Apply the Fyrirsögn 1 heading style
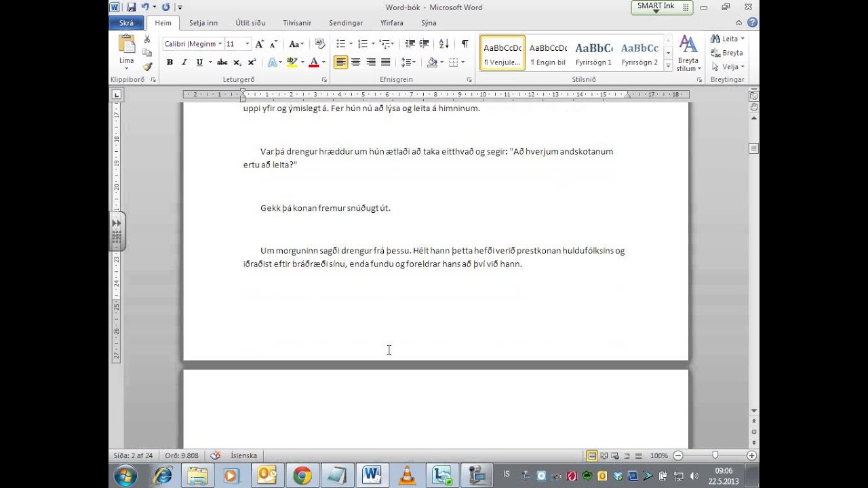The width and height of the screenshot is (868, 488). 593,53
